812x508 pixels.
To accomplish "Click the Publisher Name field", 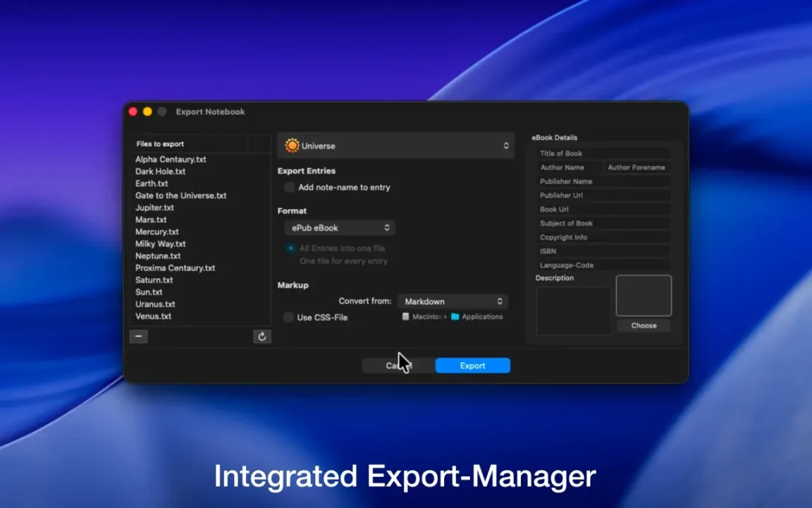I will 603,181.
